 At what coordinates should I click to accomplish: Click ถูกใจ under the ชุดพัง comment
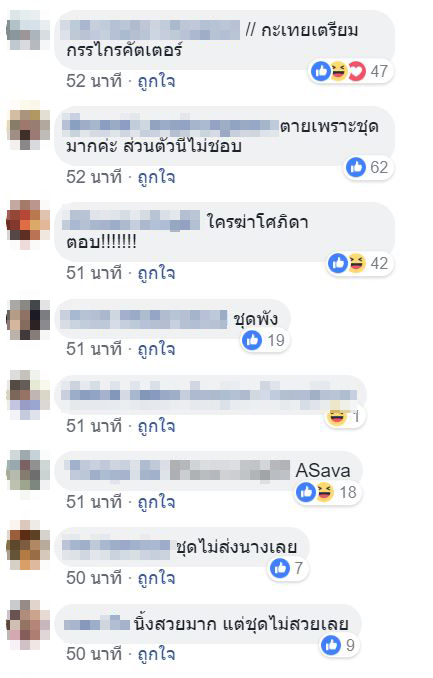156,349
